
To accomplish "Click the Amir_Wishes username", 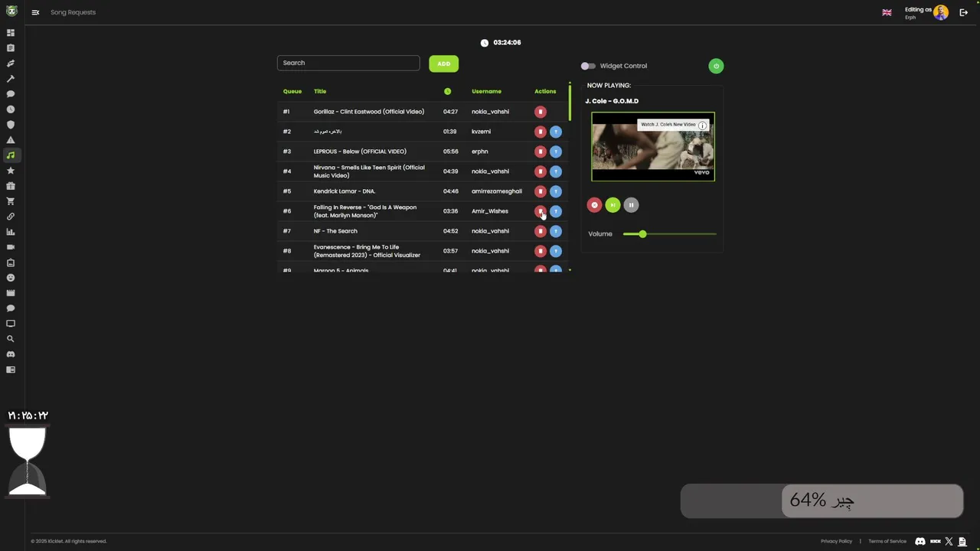I will tap(490, 211).
